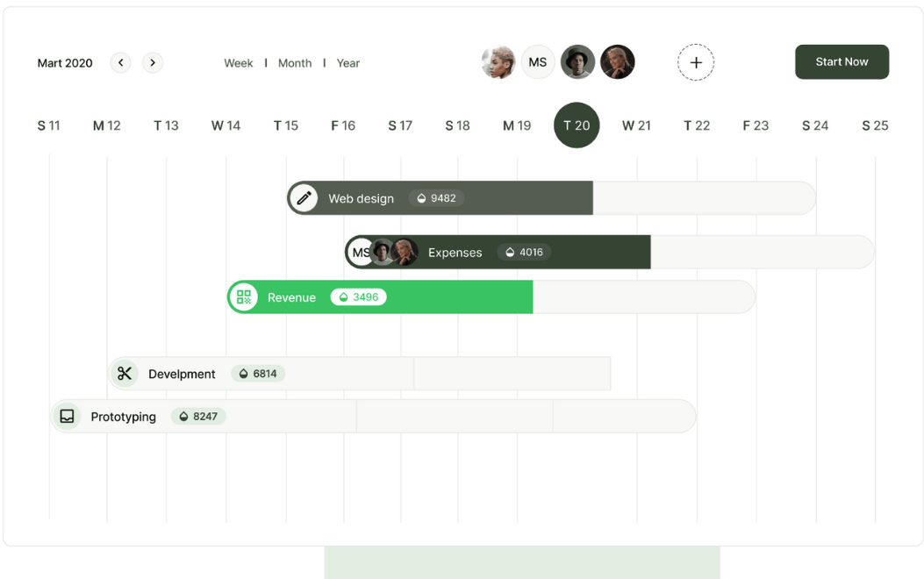Click the scissors icon beside Develpment
Screen dimensions: 924x579
tap(125, 374)
